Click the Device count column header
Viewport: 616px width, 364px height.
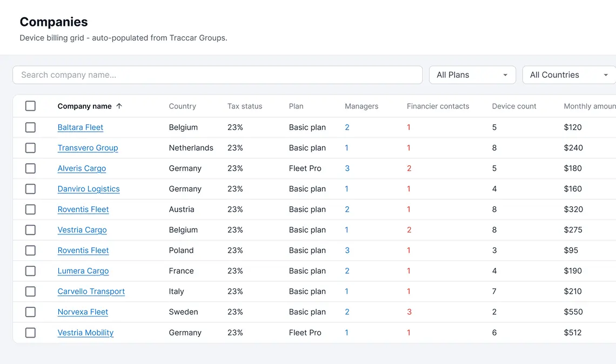point(514,106)
